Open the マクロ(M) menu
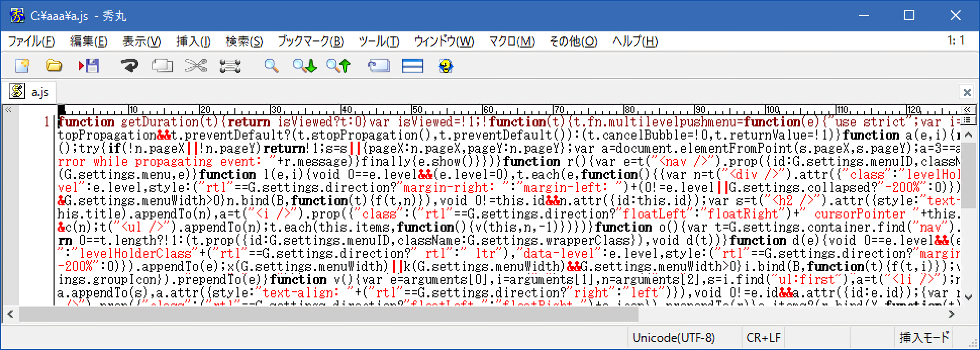This screenshot has height=350, width=980. tap(511, 41)
